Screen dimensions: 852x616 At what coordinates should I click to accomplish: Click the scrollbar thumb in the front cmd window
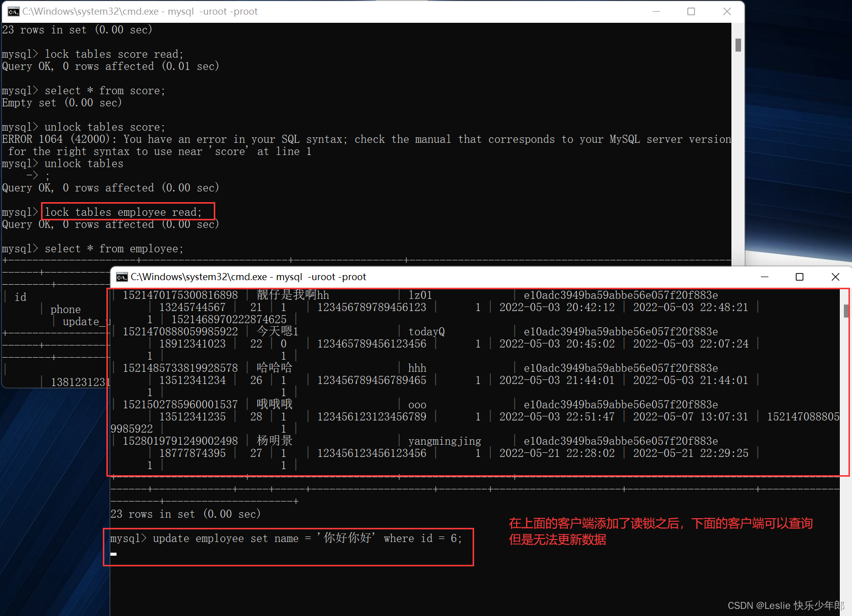pyautogui.click(x=846, y=311)
